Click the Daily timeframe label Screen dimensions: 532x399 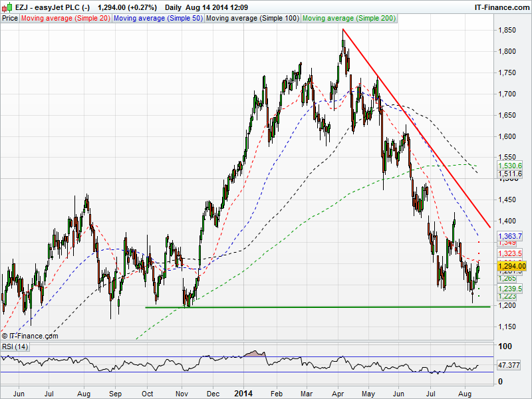[173, 7]
